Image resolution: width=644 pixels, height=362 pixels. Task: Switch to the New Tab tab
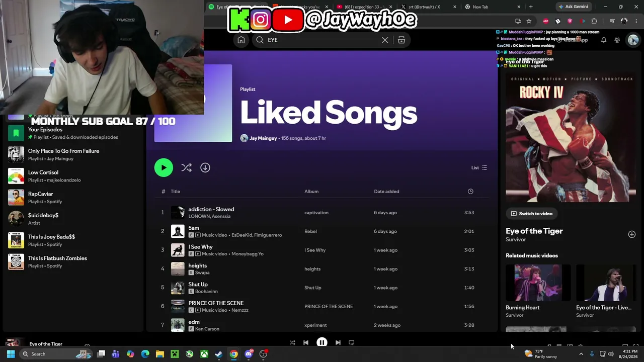pyautogui.click(x=493, y=7)
